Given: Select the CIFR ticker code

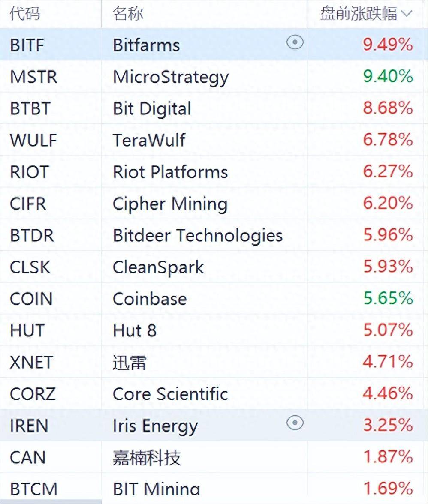Looking at the screenshot, I should tap(28, 204).
